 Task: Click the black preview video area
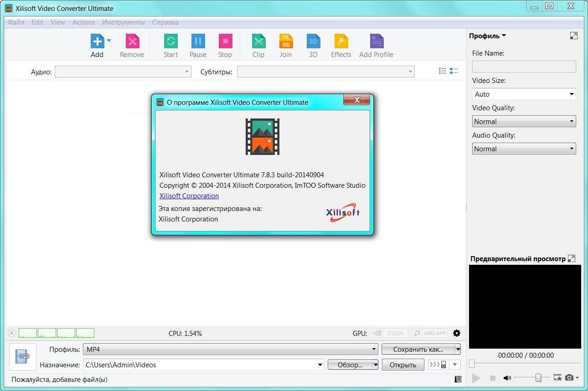click(x=525, y=307)
